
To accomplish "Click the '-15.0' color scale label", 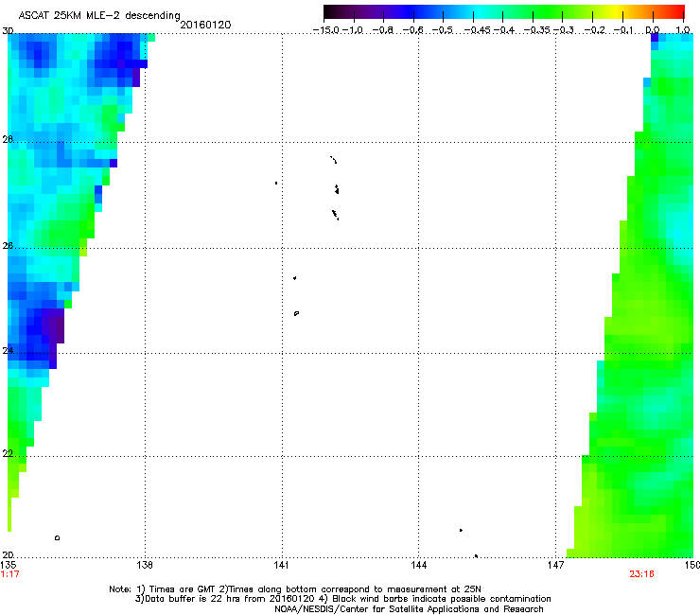I will coord(326,30).
